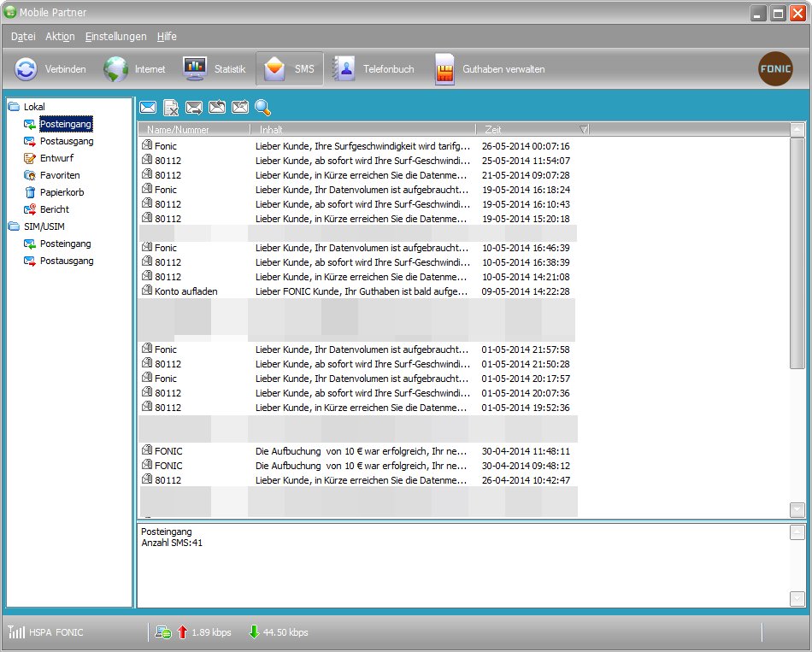Open the Datei menu

click(x=23, y=36)
